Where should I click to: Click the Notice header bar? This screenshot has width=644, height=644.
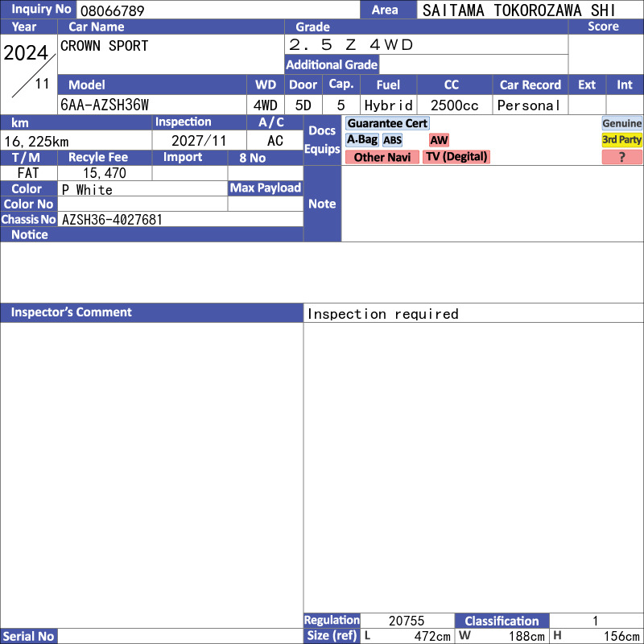click(x=151, y=234)
